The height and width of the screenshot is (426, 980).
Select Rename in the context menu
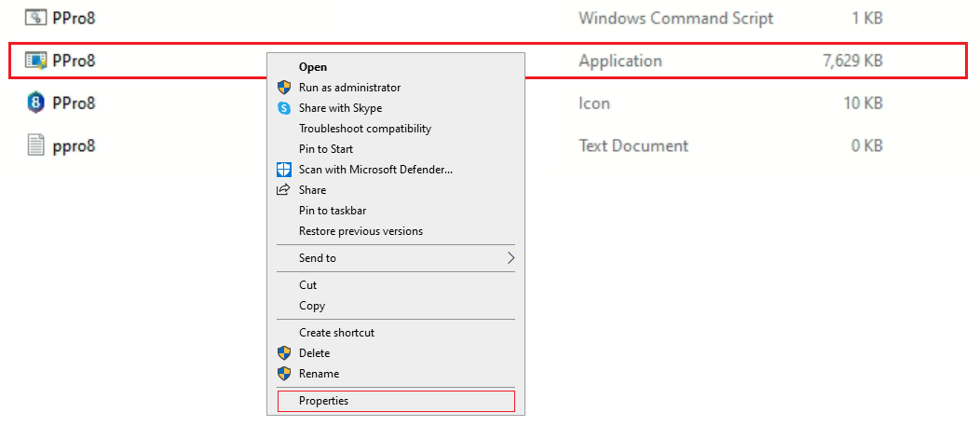pyautogui.click(x=319, y=374)
